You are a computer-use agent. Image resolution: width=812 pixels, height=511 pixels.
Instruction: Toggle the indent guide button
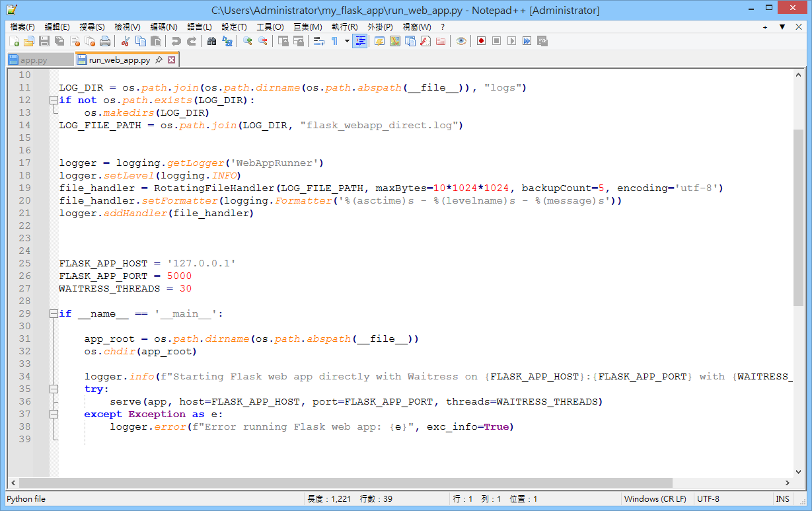pyautogui.click(x=360, y=41)
